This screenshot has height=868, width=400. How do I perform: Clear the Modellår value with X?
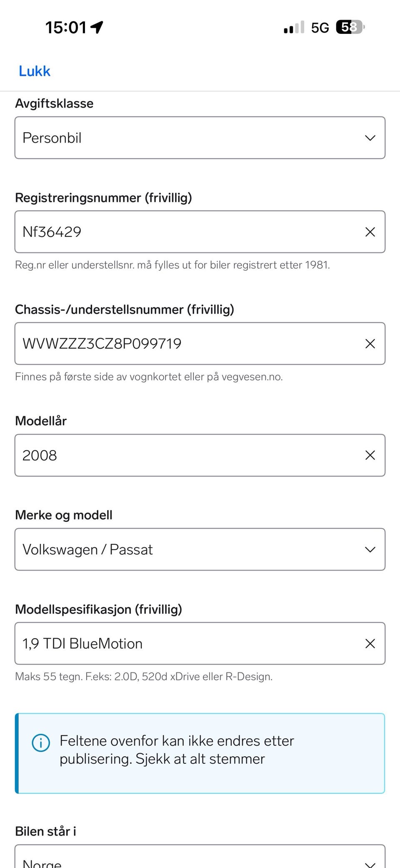coord(370,455)
